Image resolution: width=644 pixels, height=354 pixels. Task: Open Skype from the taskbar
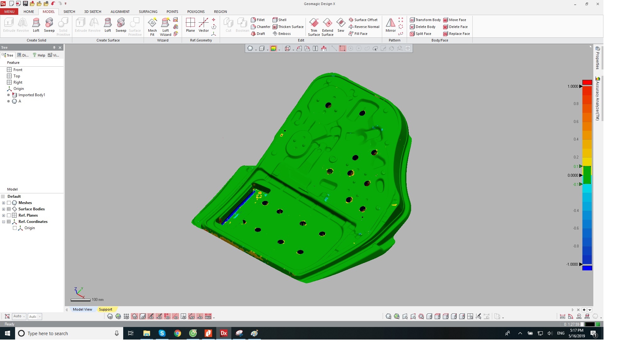click(162, 333)
